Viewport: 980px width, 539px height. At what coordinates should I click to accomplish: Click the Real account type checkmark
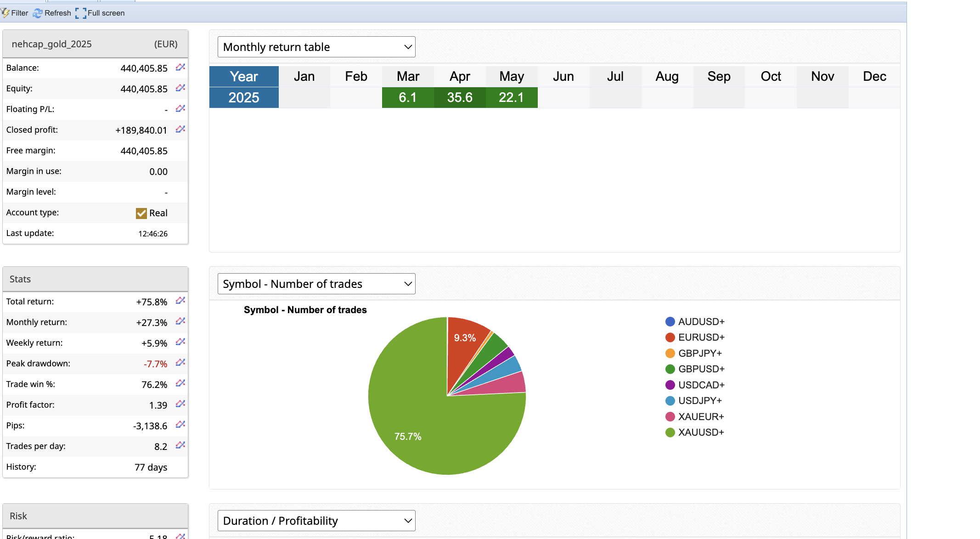point(141,213)
